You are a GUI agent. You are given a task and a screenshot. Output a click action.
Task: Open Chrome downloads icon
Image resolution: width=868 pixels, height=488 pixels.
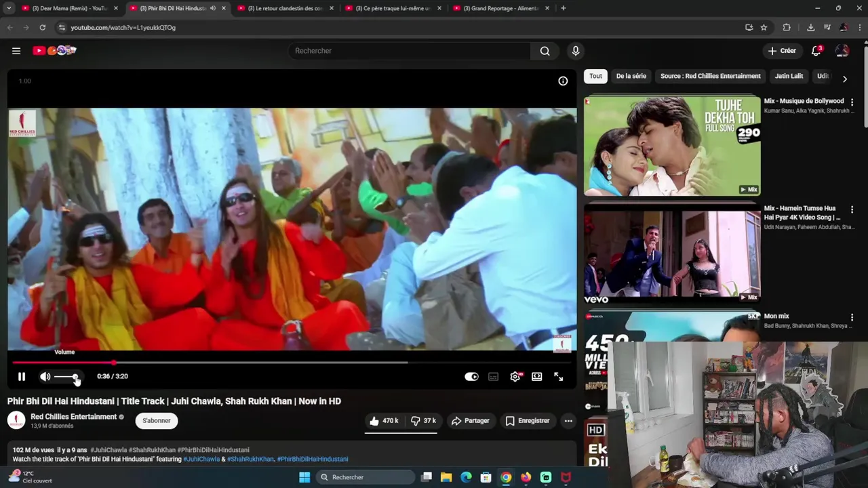coord(810,28)
